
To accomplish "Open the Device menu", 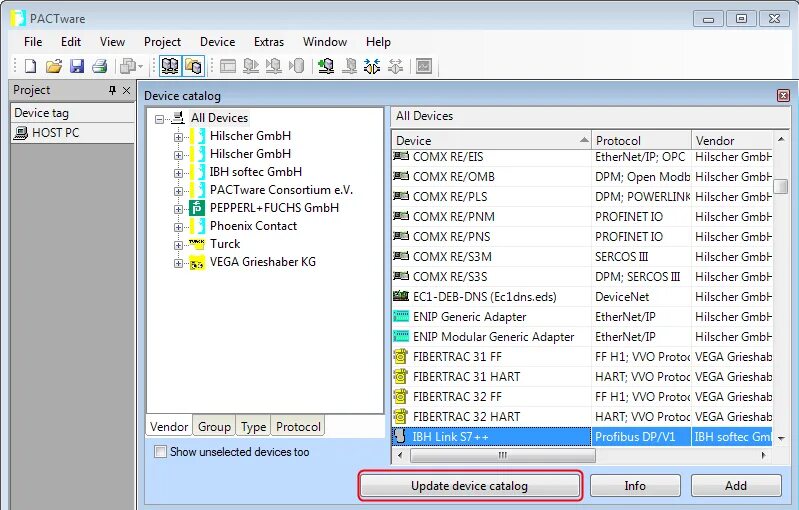I will pyautogui.click(x=218, y=42).
